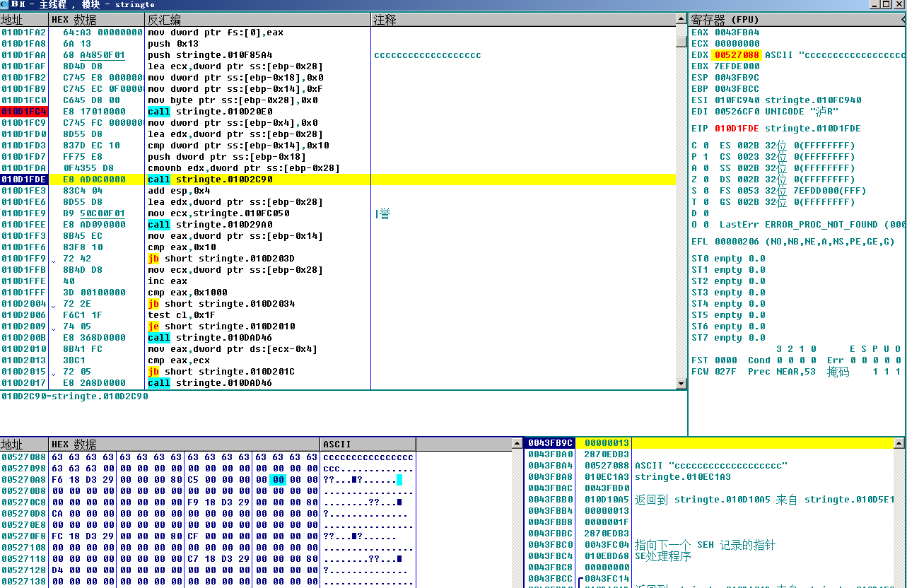907x588 pixels.
Task: Click the disassembly pane's scroll-down arrow
Action: coord(681,384)
